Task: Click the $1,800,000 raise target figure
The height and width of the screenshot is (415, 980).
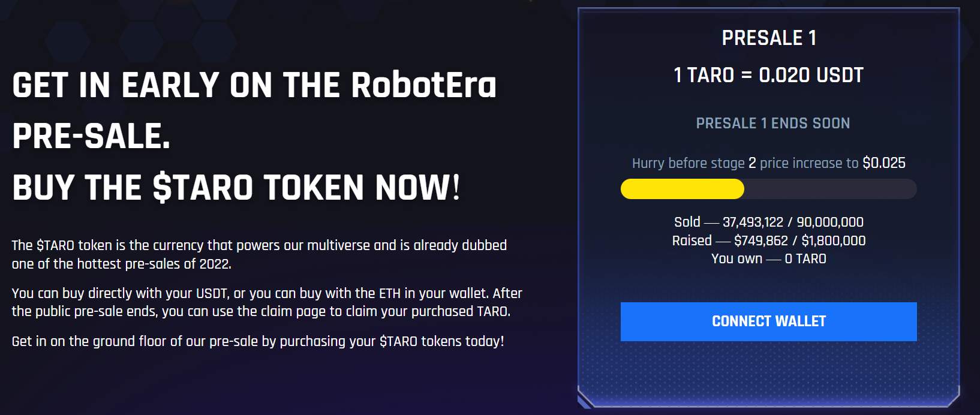Action: tap(834, 240)
